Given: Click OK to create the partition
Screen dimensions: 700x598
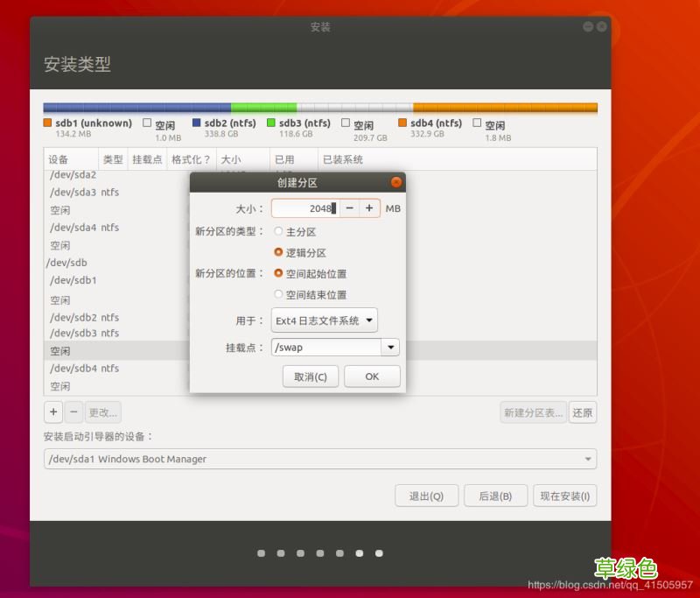Looking at the screenshot, I should (372, 376).
